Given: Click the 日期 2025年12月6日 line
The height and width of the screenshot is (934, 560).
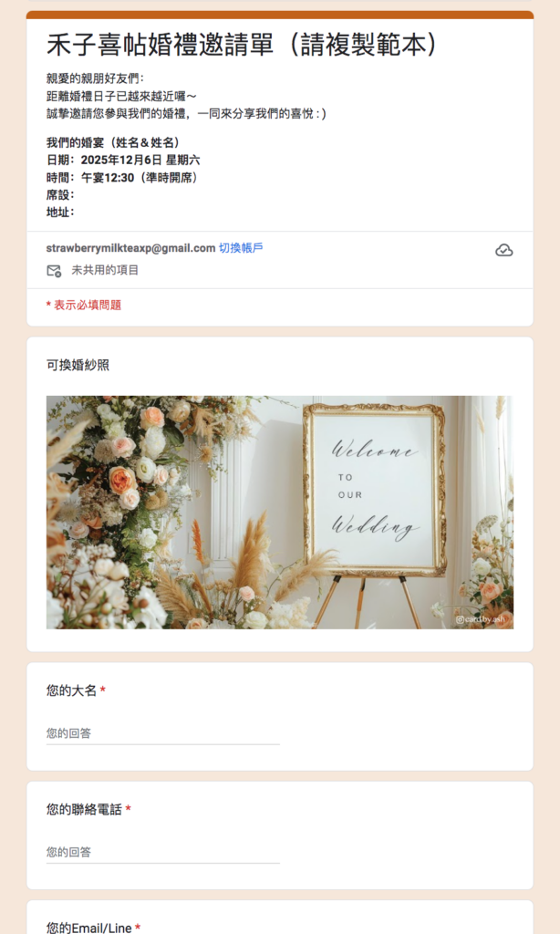Looking at the screenshot, I should pos(123,161).
